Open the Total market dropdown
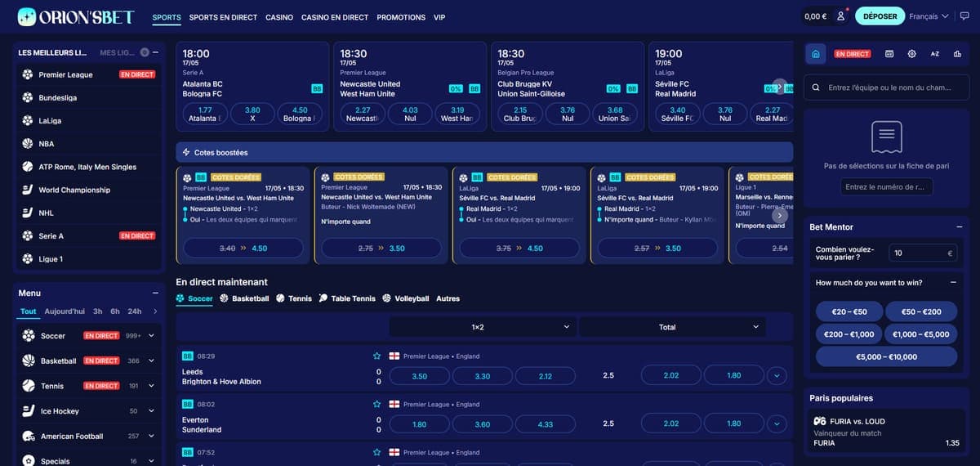 (672, 327)
